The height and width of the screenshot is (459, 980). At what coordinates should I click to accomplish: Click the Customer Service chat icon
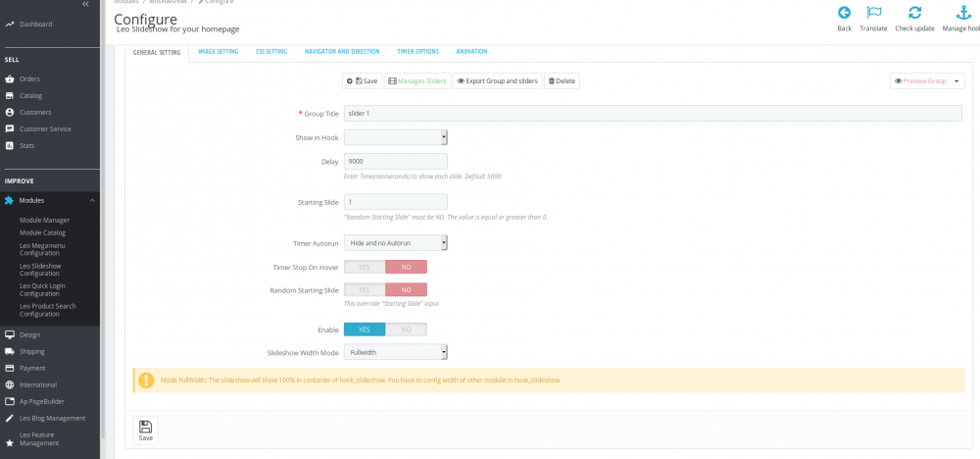tap(9, 128)
